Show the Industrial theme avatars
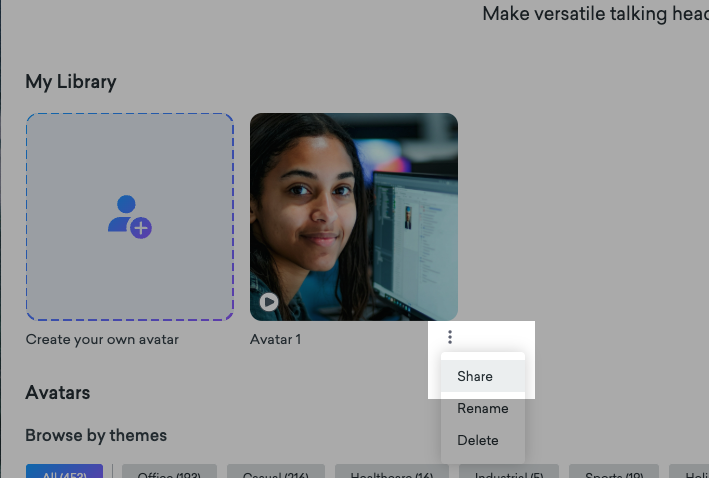 pos(508,472)
